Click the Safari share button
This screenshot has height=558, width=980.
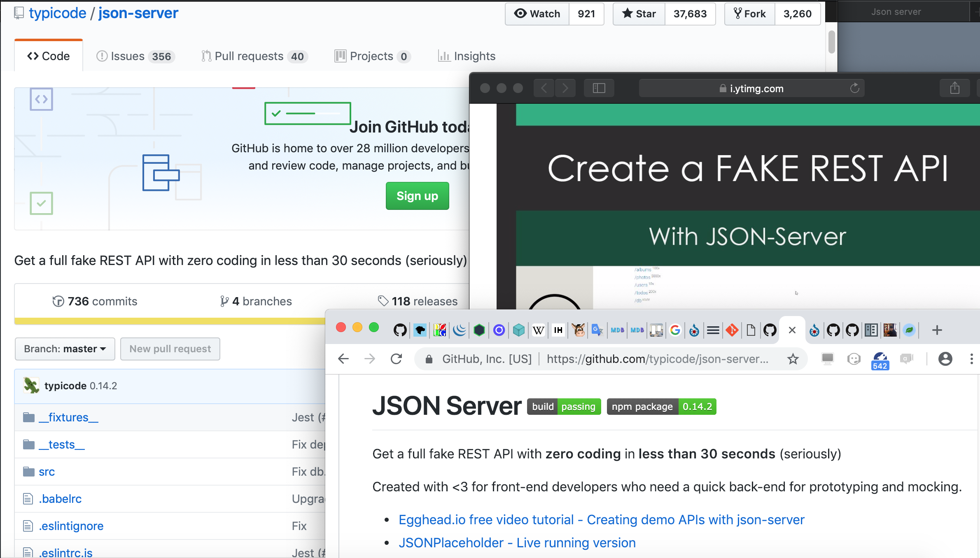[x=954, y=88]
